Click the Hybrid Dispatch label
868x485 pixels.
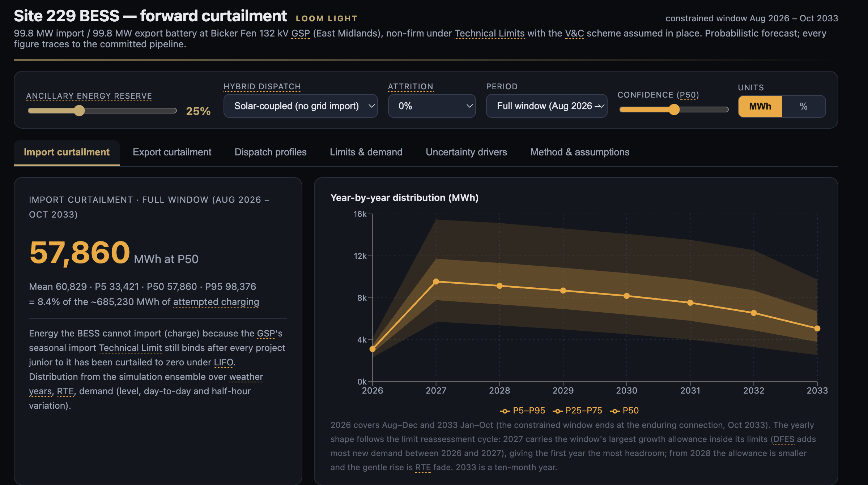pyautogui.click(x=262, y=87)
